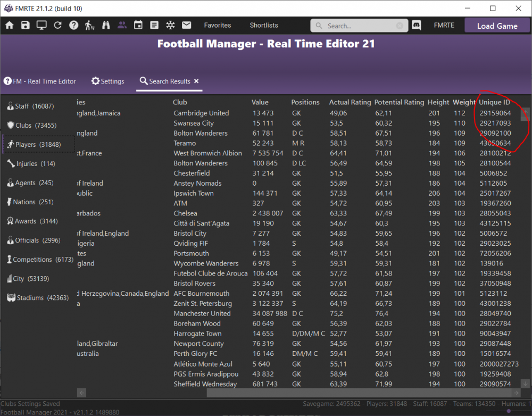Open the FMRTE menu

(x=444, y=25)
